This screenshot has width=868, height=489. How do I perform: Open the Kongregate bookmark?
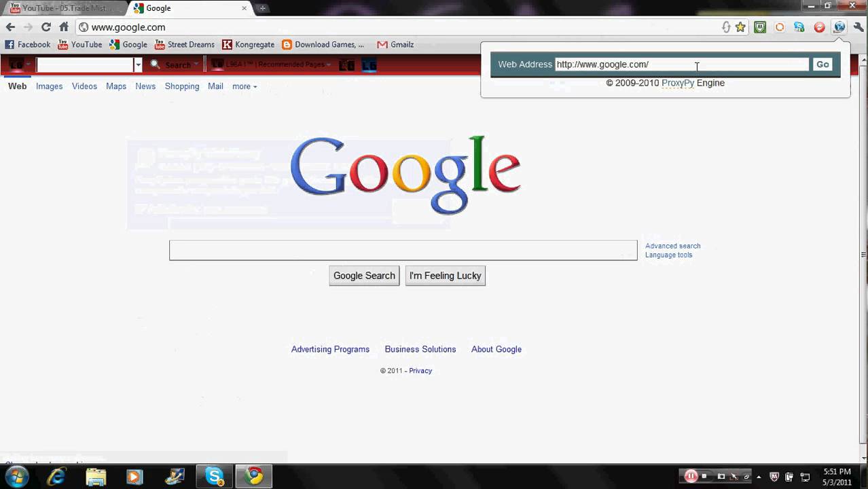pos(249,44)
